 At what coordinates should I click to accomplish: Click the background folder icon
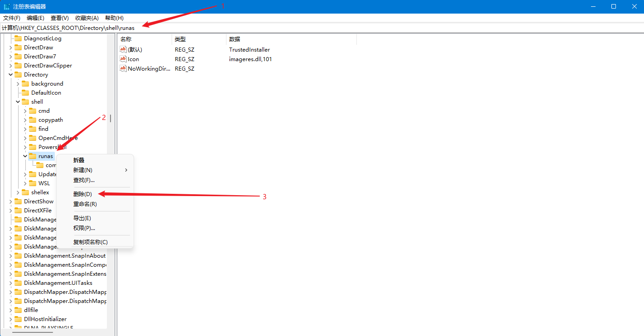click(25, 84)
